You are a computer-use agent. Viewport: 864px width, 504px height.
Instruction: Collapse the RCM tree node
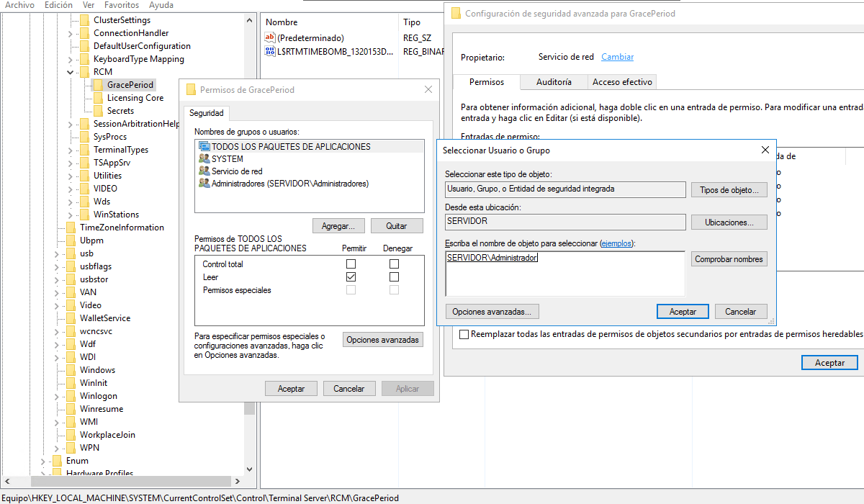coord(71,72)
